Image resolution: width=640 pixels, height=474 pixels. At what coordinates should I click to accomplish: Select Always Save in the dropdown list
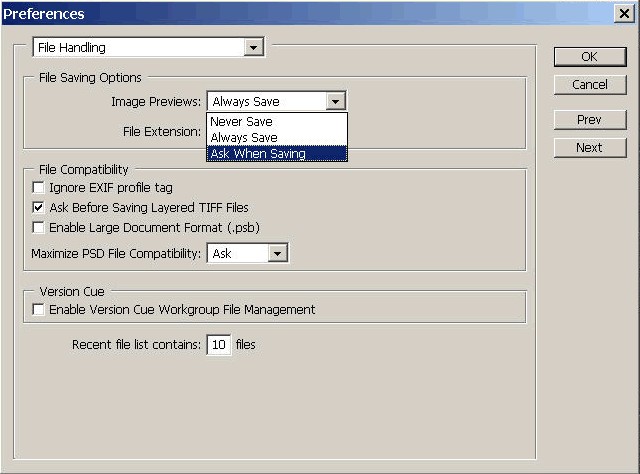[245, 137]
